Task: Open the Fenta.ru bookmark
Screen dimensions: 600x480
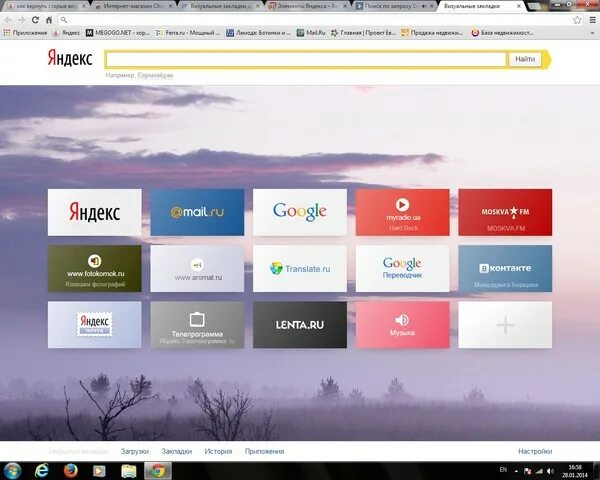Action: (x=188, y=33)
